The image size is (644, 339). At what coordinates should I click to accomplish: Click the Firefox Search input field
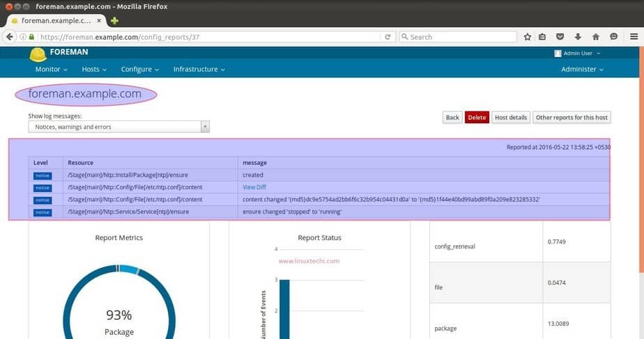pos(458,37)
